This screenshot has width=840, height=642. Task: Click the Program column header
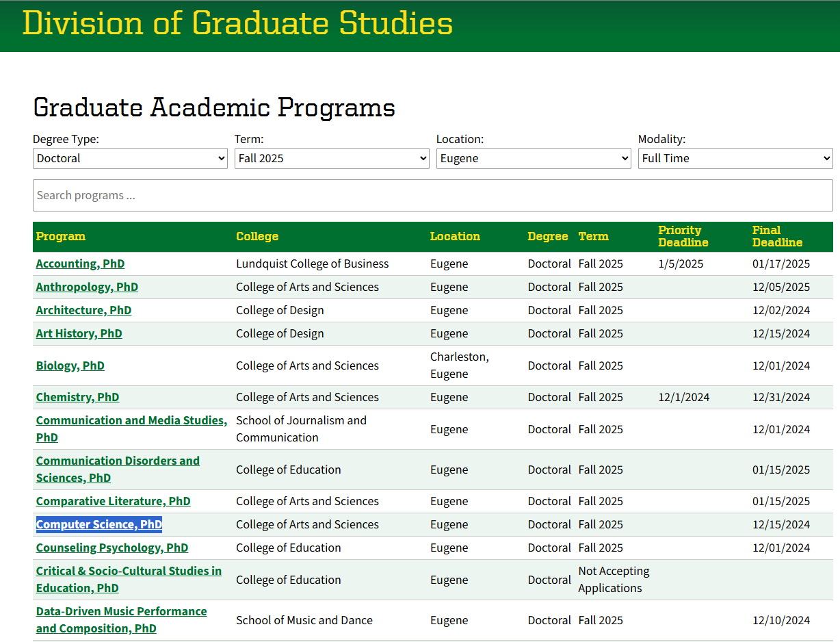point(61,236)
